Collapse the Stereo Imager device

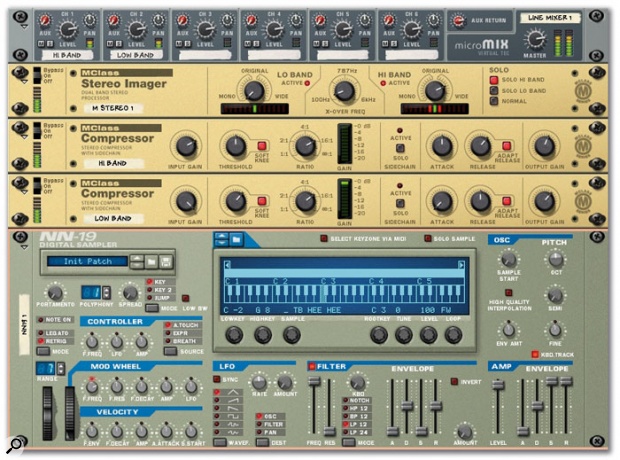point(25,82)
